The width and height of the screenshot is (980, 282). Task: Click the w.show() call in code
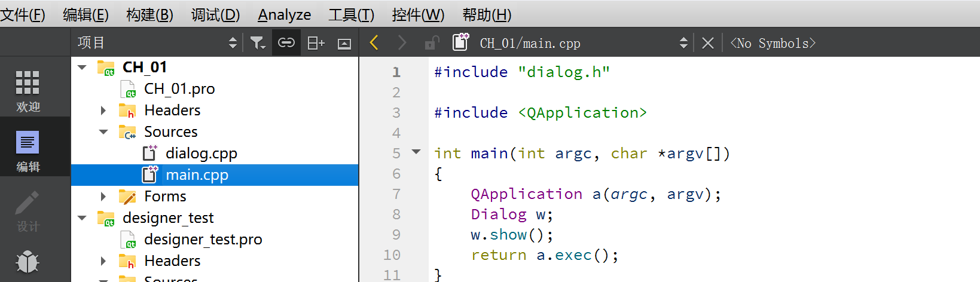tap(512, 235)
